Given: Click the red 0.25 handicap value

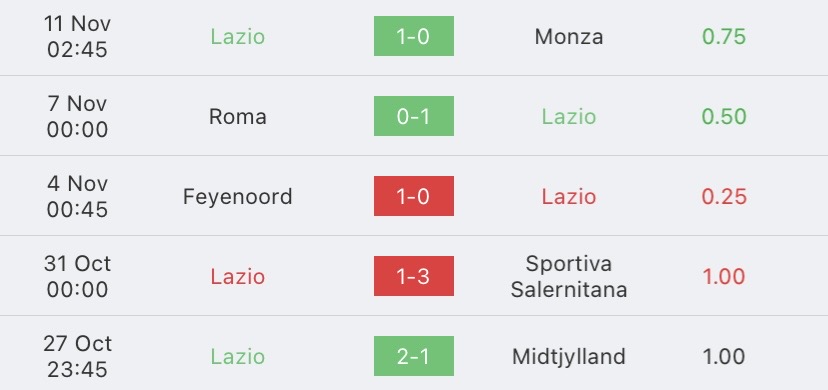Looking at the screenshot, I should point(724,197).
